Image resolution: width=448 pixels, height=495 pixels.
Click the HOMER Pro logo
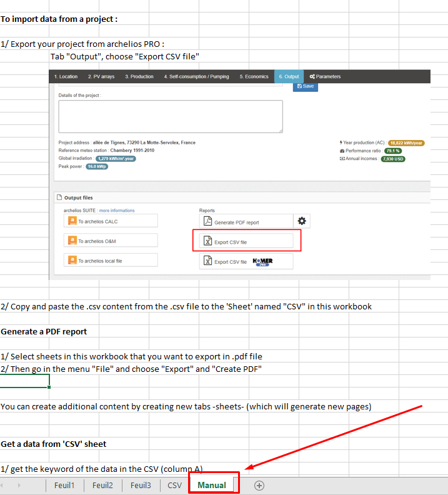tap(262, 262)
